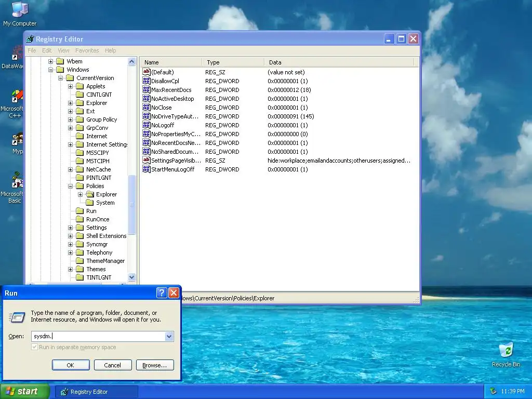Click the open Explorer folder icon under Policies
Screen dimensions: 532x399
tap(90, 194)
